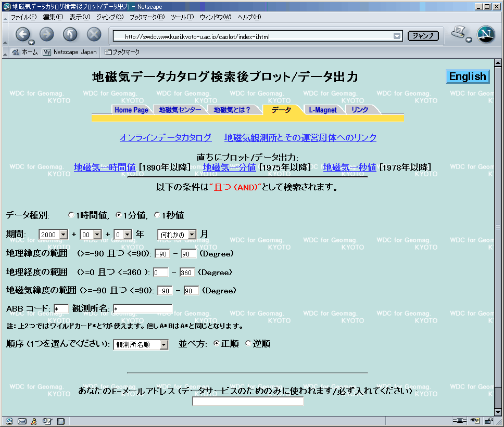Select the 1分値 radio button

(119, 215)
